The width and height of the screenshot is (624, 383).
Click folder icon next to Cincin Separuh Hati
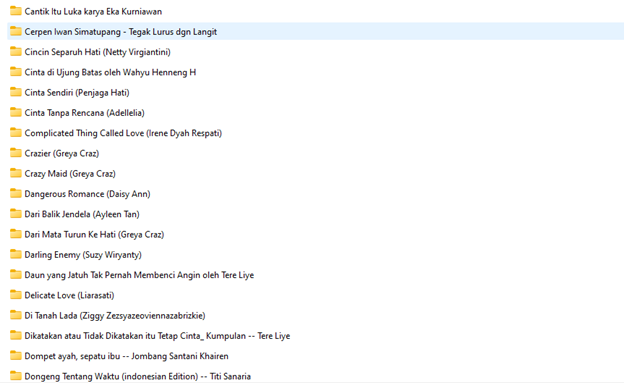pos(16,52)
